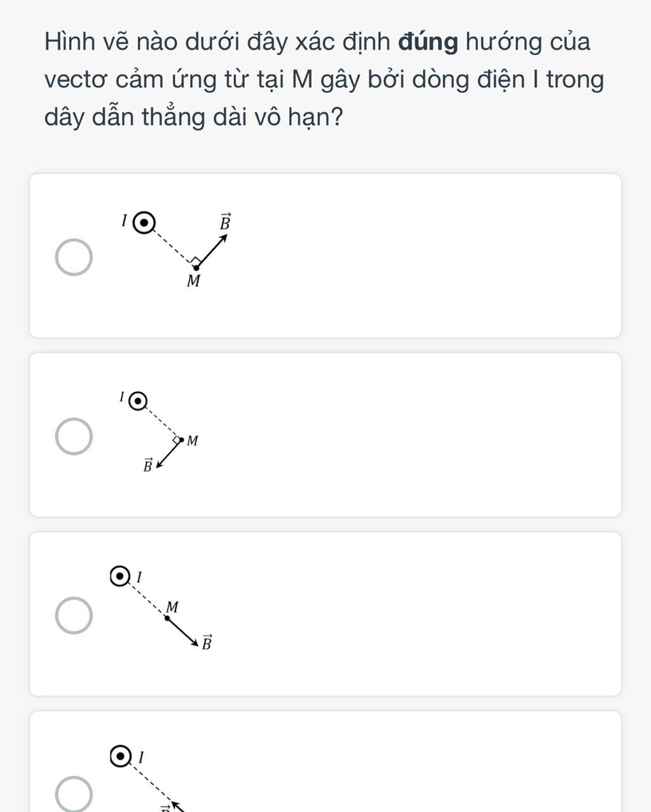This screenshot has width=651, height=812.
Task: Select the second answer's radio button
Action: click(x=74, y=436)
